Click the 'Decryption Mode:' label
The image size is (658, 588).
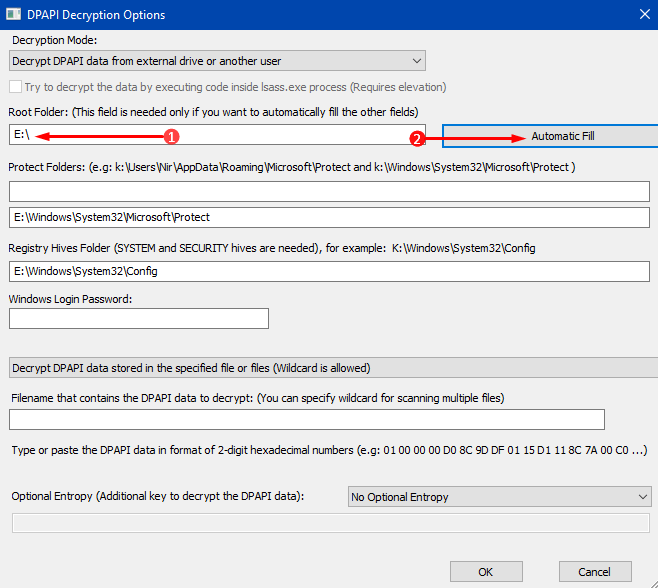pos(55,40)
